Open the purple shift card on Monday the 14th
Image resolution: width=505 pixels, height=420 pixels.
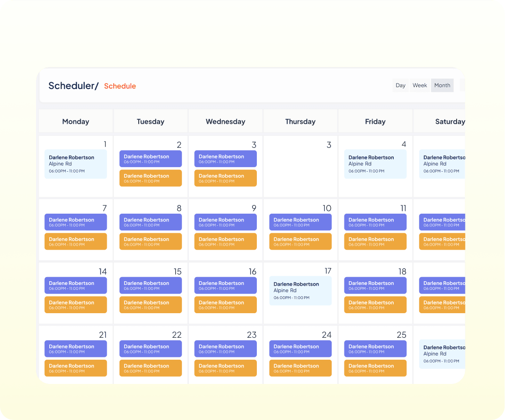pyautogui.click(x=76, y=285)
